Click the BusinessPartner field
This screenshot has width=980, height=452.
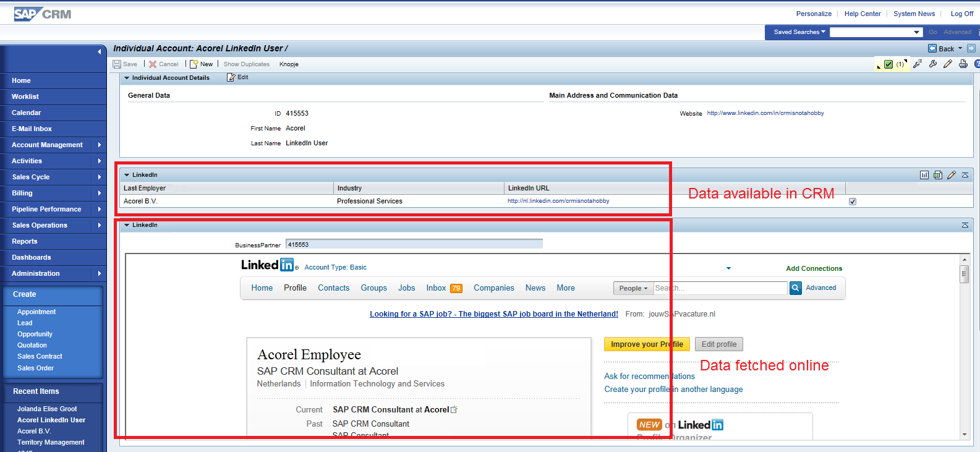coord(414,244)
